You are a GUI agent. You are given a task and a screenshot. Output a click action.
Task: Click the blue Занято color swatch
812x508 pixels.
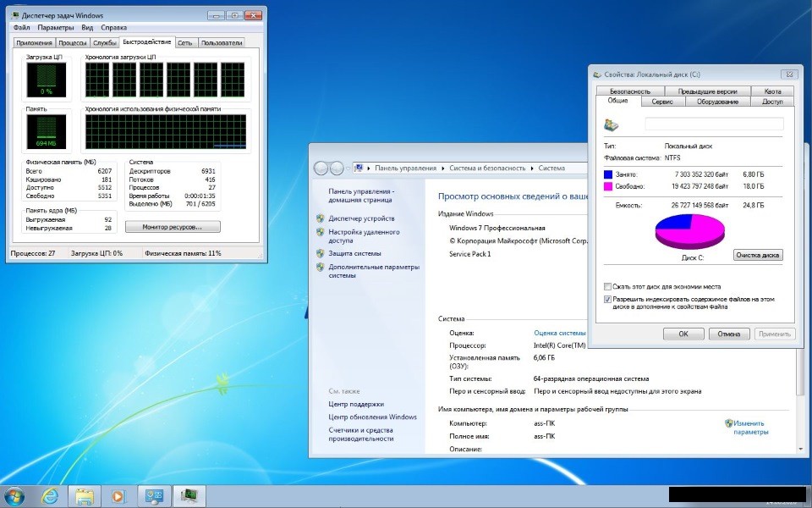click(x=608, y=174)
